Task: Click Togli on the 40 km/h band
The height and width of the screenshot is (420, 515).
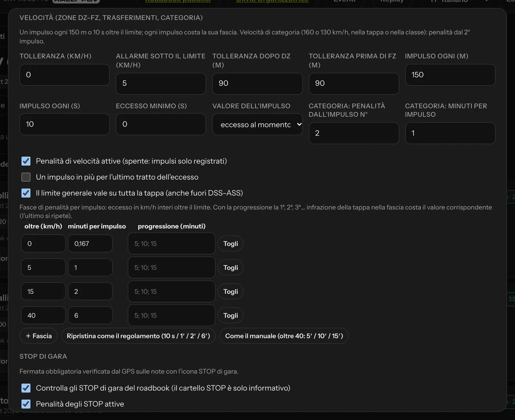Action: [x=231, y=315]
